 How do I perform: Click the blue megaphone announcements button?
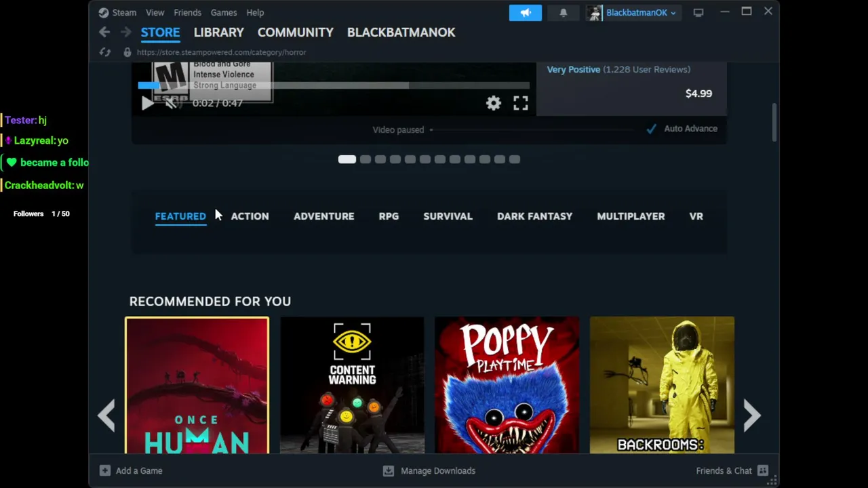click(526, 12)
